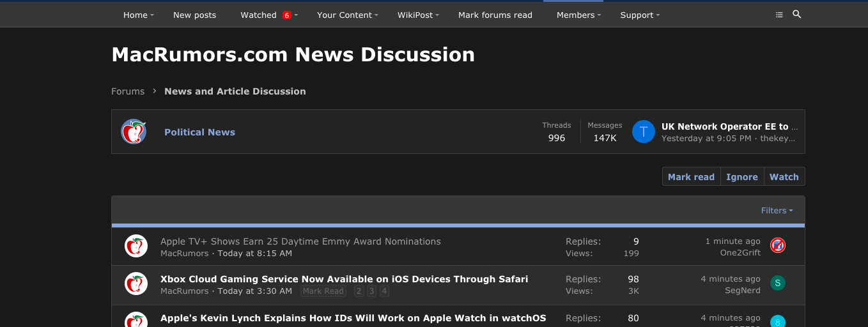
Task: Click Mark forums read in navbar
Action: pos(495,15)
